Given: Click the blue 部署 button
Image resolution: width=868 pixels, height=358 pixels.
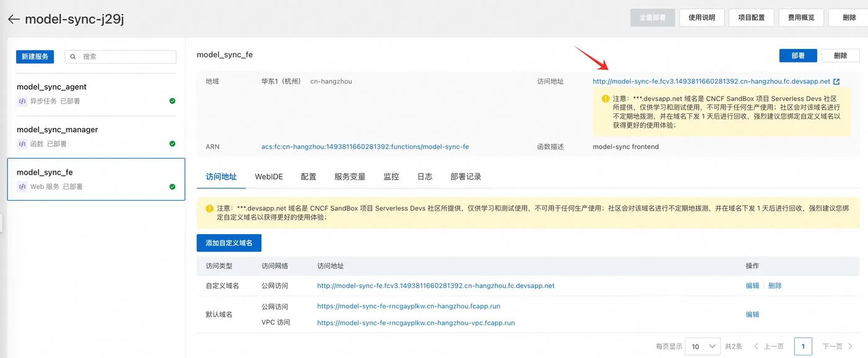Looking at the screenshot, I should pos(798,55).
